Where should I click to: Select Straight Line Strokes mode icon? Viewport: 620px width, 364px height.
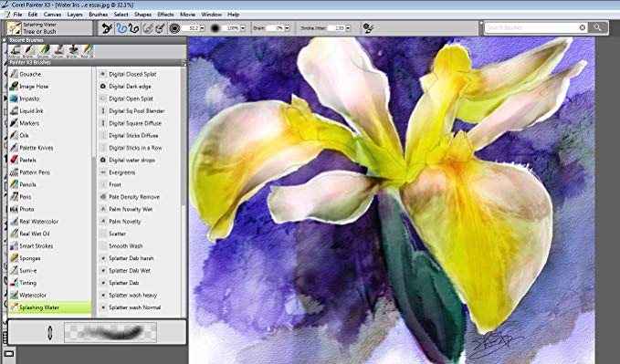(x=133, y=28)
